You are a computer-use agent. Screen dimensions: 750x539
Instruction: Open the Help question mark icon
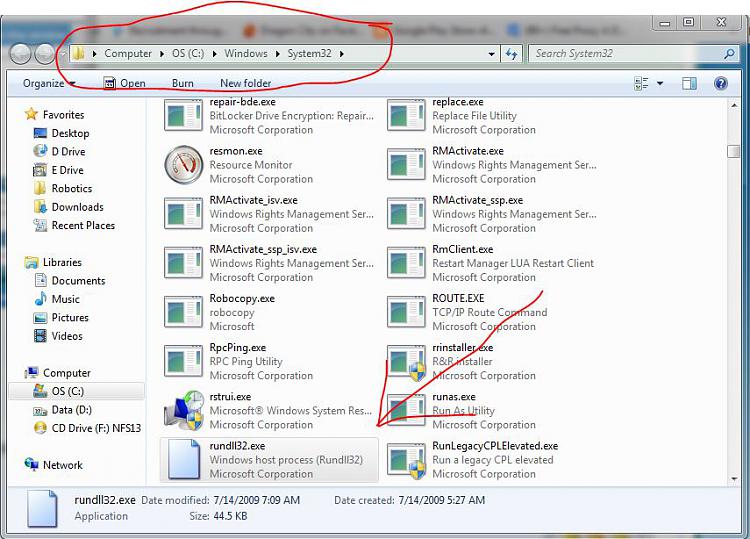[721, 84]
